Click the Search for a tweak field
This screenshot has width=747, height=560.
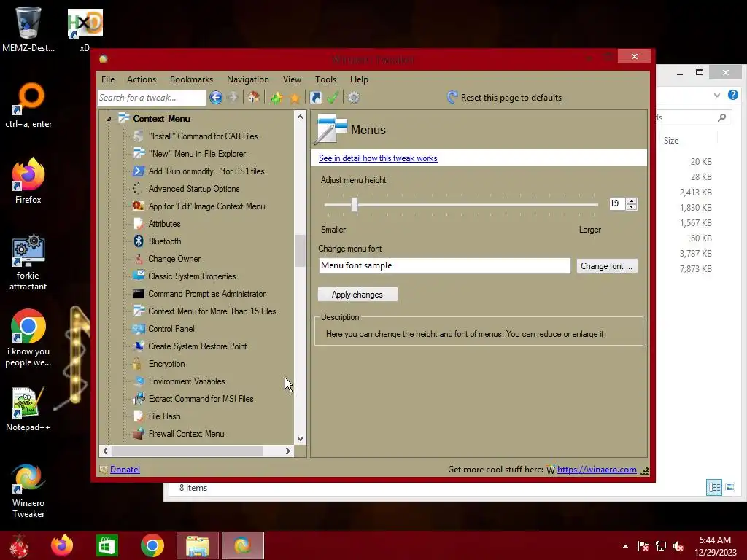pos(152,98)
